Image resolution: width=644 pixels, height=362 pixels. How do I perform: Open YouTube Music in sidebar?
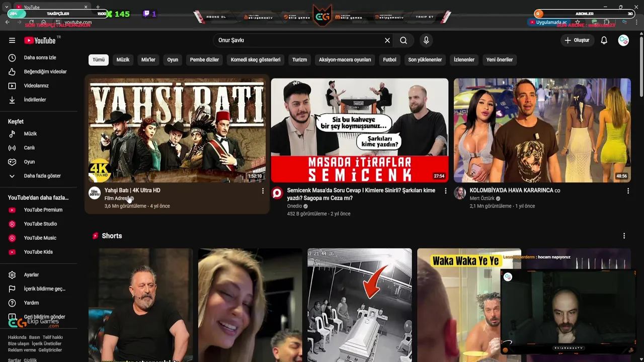(40, 238)
